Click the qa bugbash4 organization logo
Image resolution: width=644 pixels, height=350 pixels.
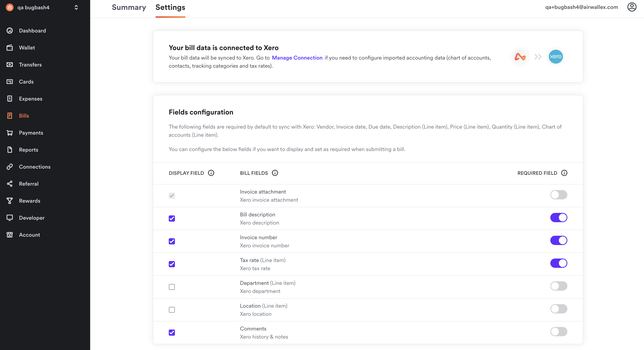(x=9, y=7)
